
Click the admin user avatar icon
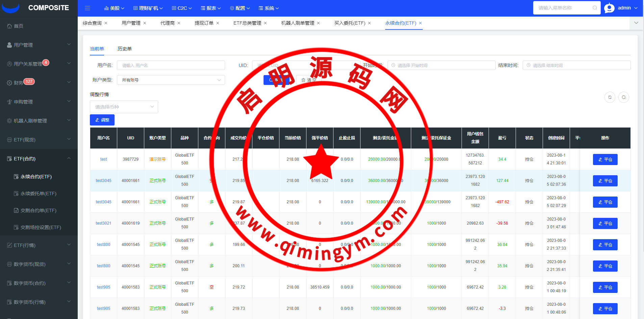[x=609, y=8]
